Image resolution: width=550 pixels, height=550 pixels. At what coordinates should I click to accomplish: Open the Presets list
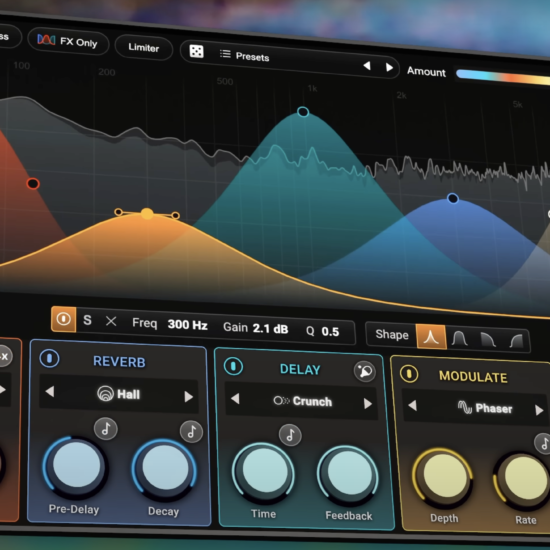[244, 55]
